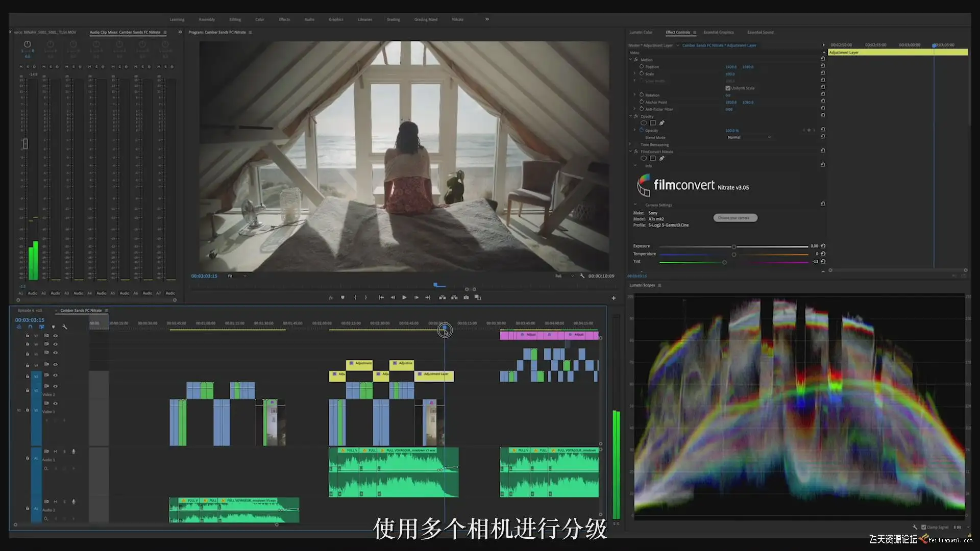Switch to the Lumetri Color tab

coord(641,32)
